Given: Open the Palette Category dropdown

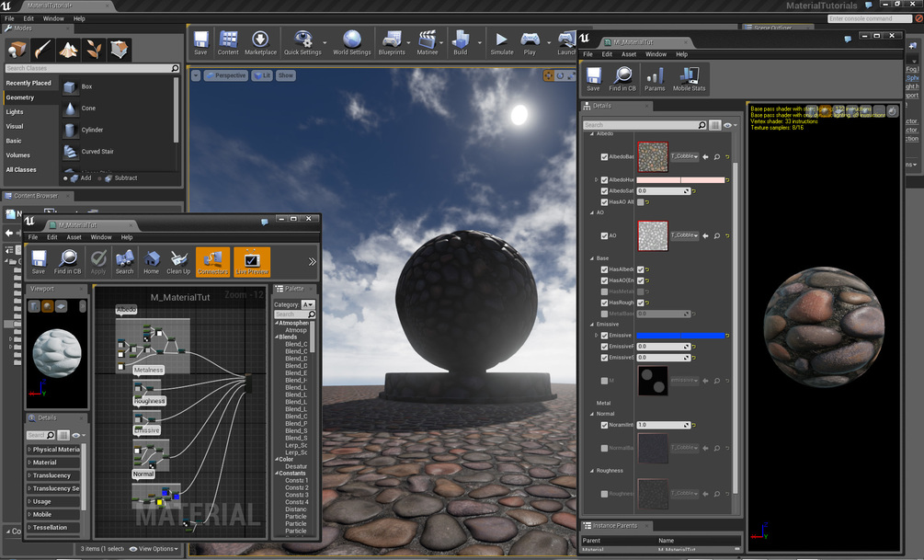Looking at the screenshot, I should [308, 304].
